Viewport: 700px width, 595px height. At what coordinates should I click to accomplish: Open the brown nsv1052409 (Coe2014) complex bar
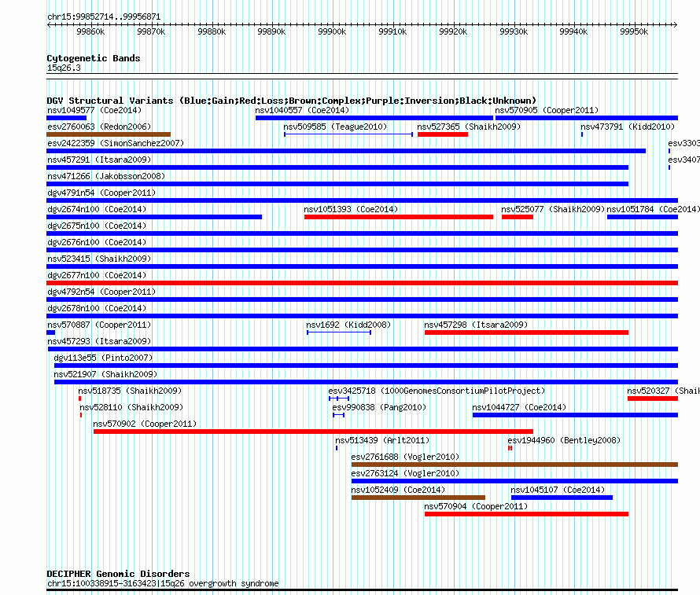[x=418, y=498]
